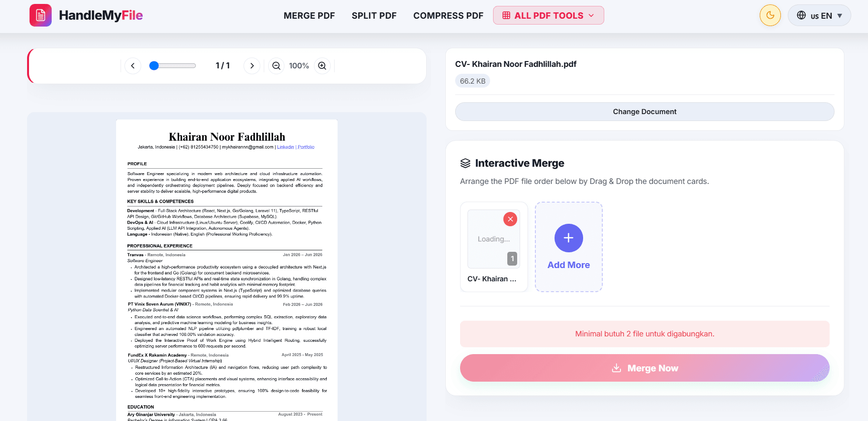
Task: Open the EN language selector
Action: tap(819, 15)
